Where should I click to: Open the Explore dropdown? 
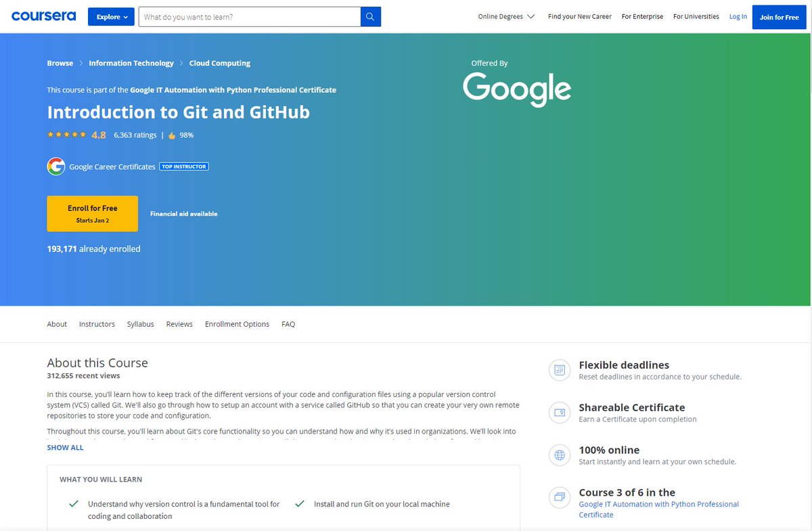pos(111,16)
